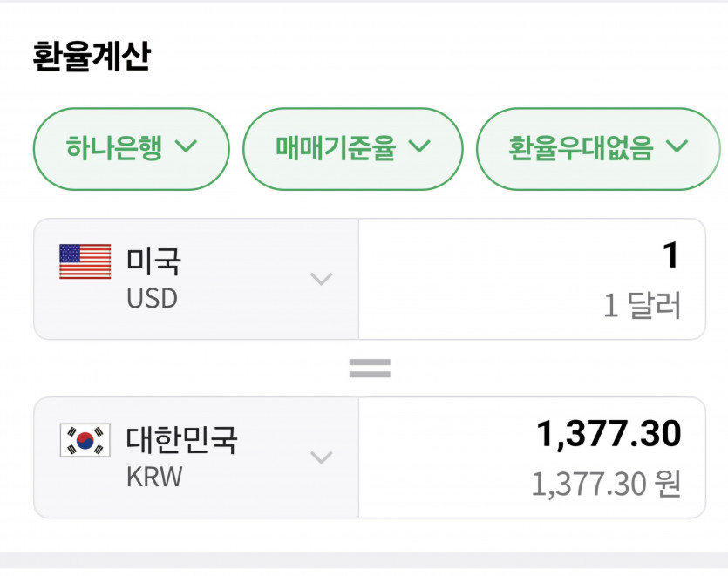Open the 매매기준율 rate type dropdown
728x576 pixels.
[352, 148]
